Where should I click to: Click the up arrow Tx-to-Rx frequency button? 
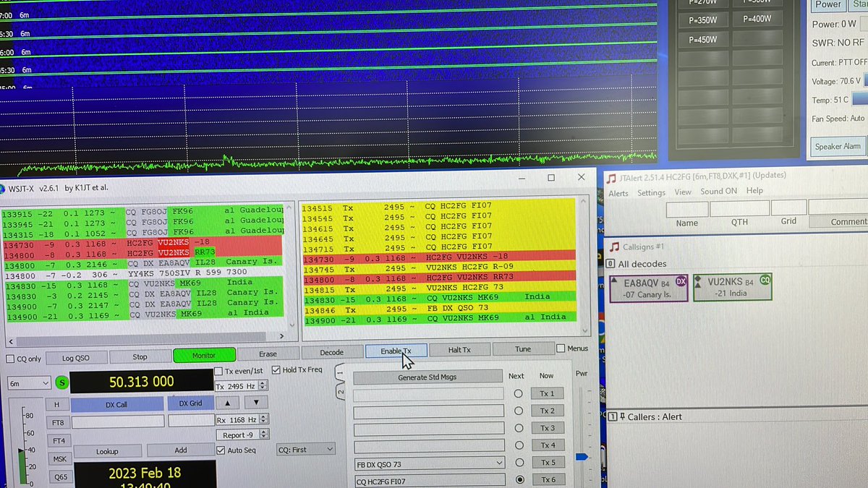pyautogui.click(x=227, y=403)
